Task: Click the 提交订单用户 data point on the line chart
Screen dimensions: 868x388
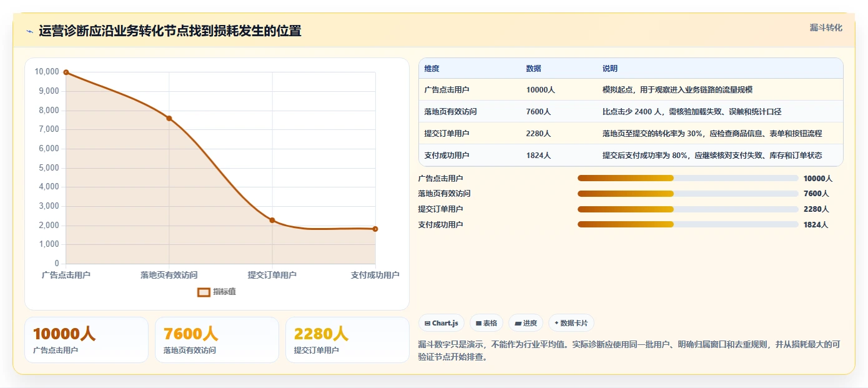Action: point(272,221)
